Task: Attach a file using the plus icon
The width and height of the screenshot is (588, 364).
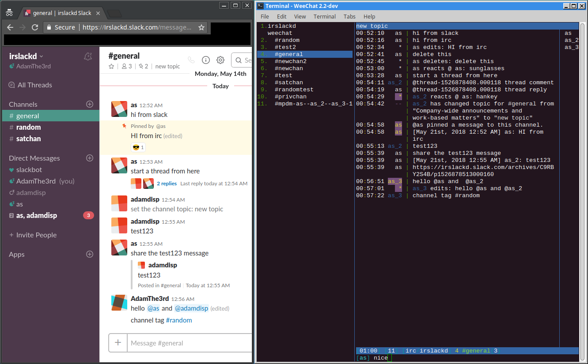Action: pos(118,343)
